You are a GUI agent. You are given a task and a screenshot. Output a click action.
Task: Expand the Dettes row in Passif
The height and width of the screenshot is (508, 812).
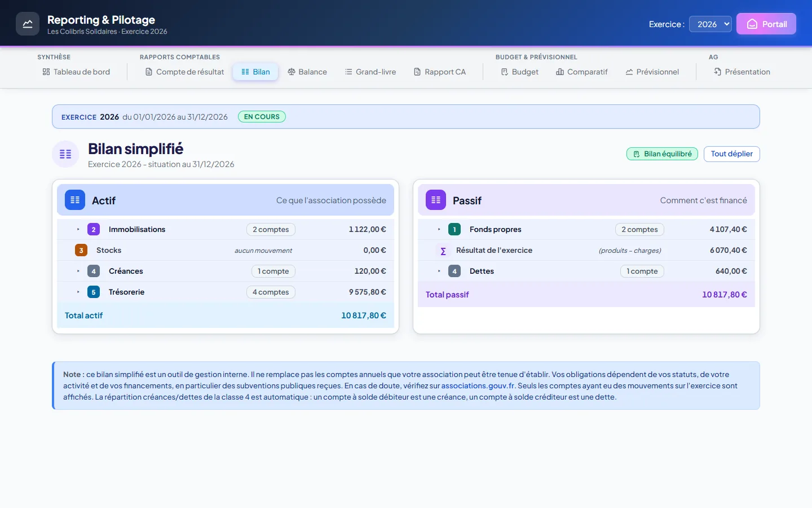point(586,271)
